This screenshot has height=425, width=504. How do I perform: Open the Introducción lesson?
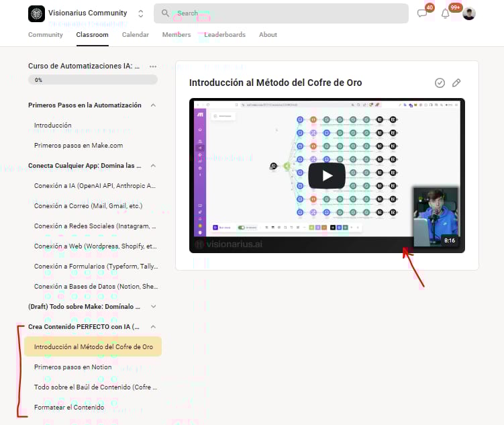coord(53,126)
